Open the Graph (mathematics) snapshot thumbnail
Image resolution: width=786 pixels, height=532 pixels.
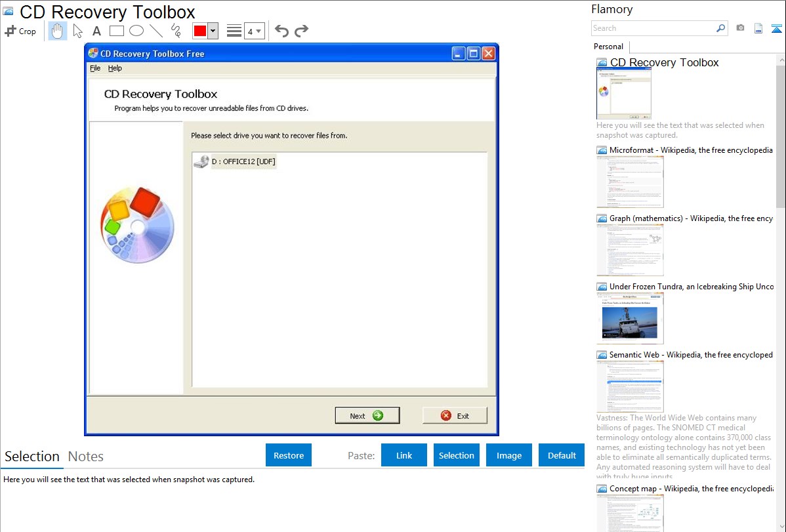pyautogui.click(x=630, y=250)
